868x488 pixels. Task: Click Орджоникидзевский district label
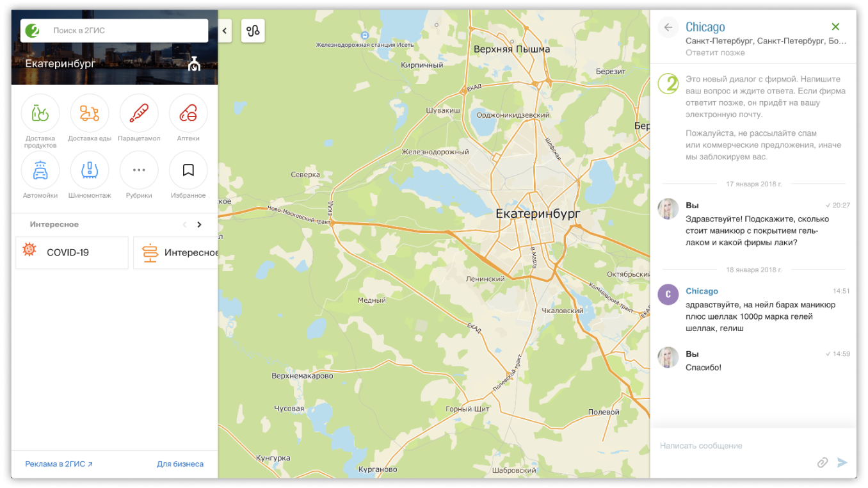point(513,115)
